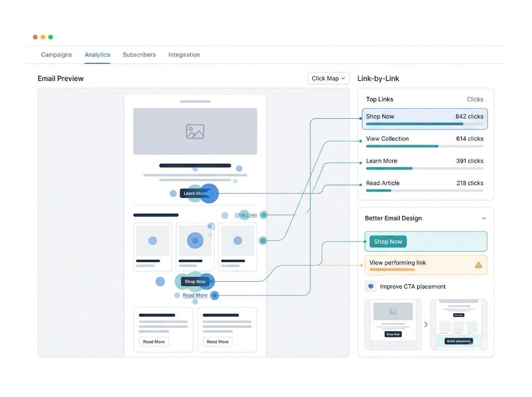This screenshot has height=397, width=532.
Task: Click the underlined Read More link
Action: click(195, 295)
